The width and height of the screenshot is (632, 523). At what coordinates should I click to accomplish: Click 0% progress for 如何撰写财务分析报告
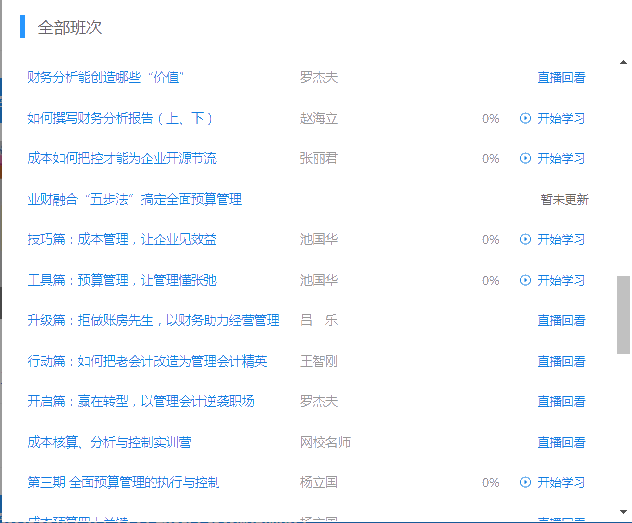(491, 118)
